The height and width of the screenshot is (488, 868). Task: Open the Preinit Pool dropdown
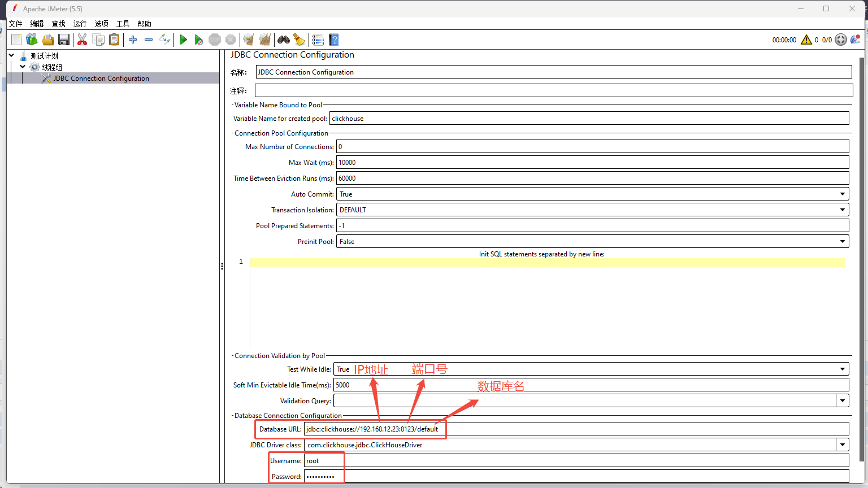pos(593,241)
